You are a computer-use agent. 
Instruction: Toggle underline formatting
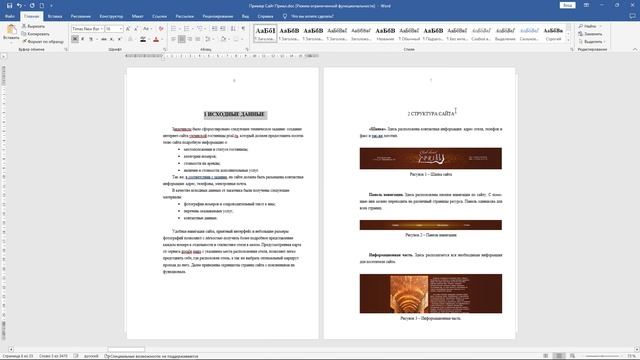[x=91, y=39]
